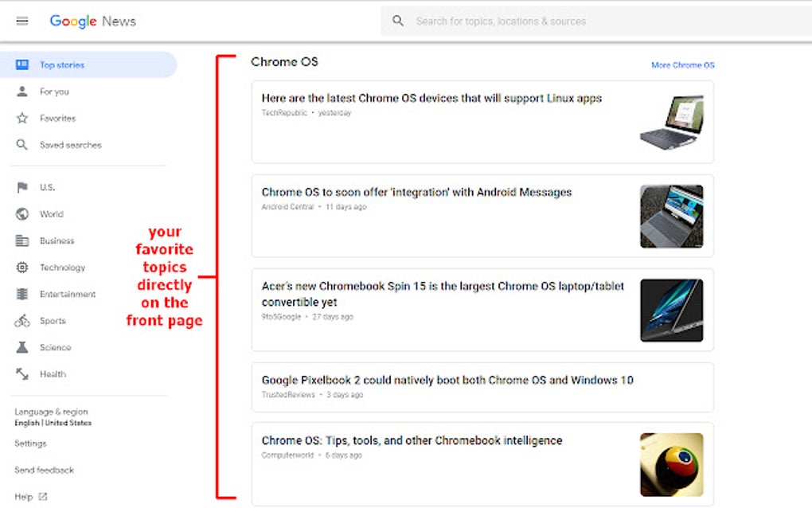Open Google Pixelbook 2 Windows 10 article
The image size is (812, 508).
pyautogui.click(x=447, y=380)
